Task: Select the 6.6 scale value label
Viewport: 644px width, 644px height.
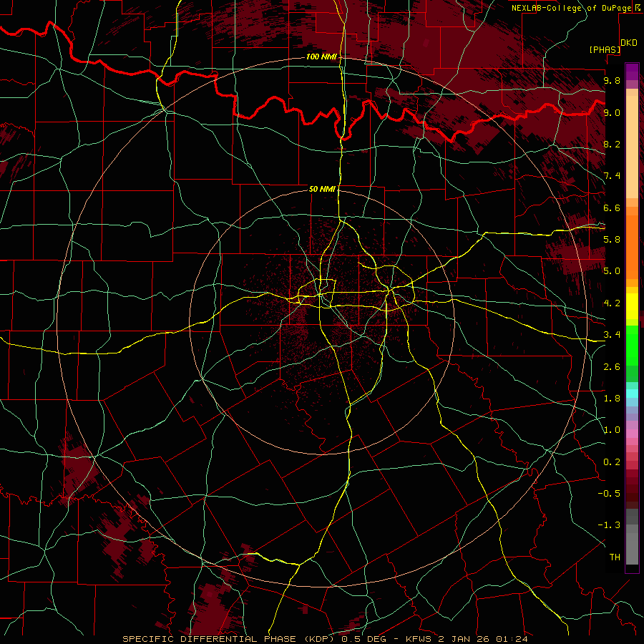Action: click(x=612, y=208)
